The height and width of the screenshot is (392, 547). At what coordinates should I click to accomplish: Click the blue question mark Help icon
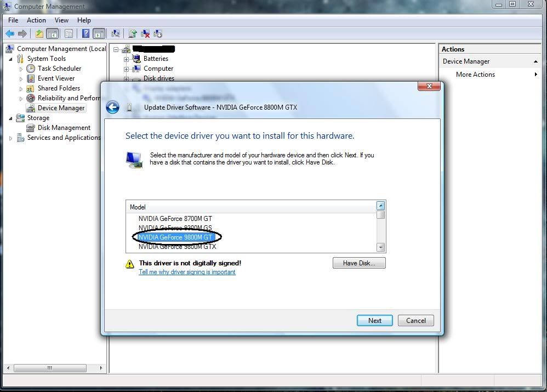point(86,34)
